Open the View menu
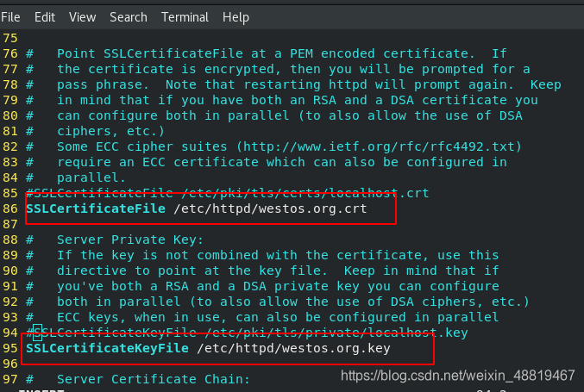The image size is (584, 392). click(82, 17)
